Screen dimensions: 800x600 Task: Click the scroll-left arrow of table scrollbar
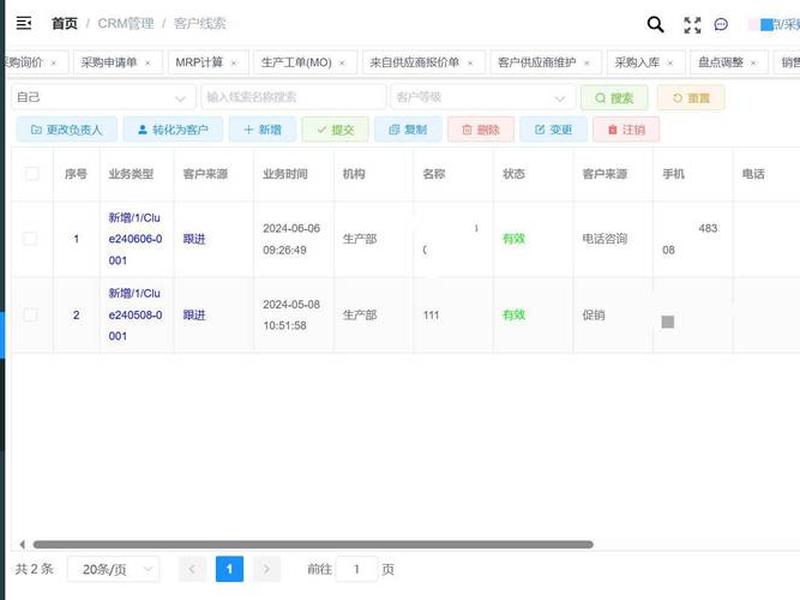point(22,544)
